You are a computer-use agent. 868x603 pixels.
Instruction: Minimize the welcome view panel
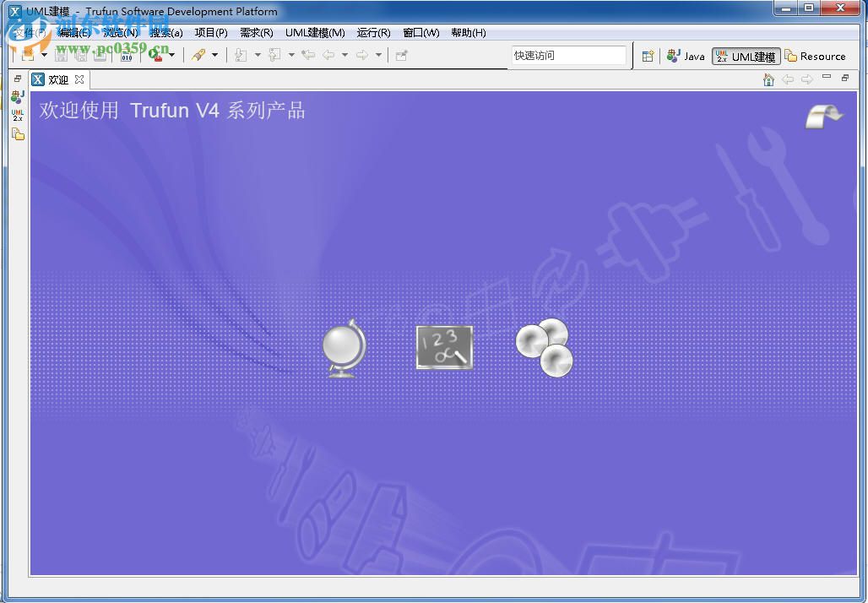(x=827, y=77)
